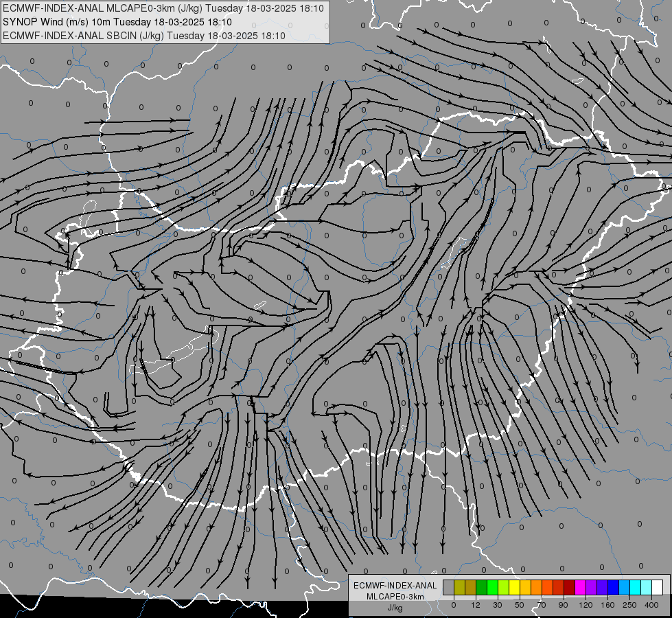Image resolution: width=672 pixels, height=618 pixels.
Task: Click the legend value 120
Action: pyautogui.click(x=586, y=605)
